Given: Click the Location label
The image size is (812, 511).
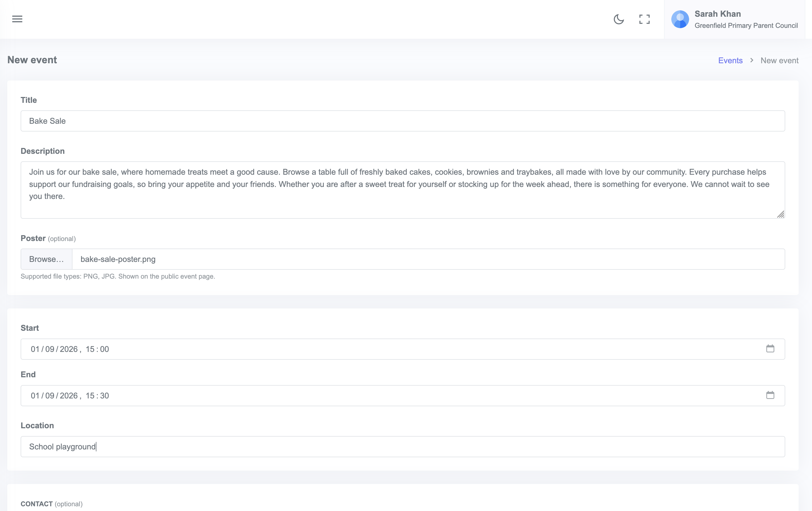Looking at the screenshot, I should [x=37, y=425].
